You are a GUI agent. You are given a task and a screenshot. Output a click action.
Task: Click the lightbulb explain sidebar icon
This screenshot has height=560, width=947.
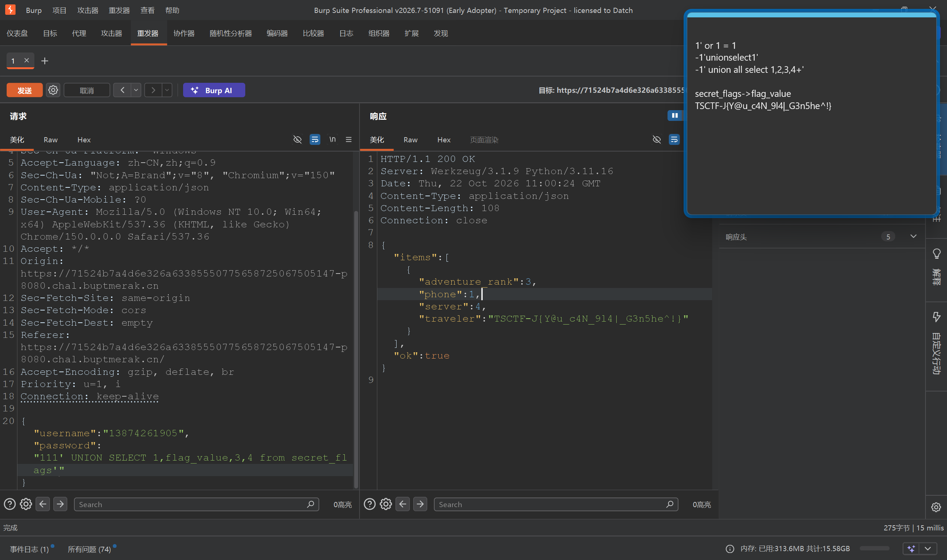click(936, 254)
